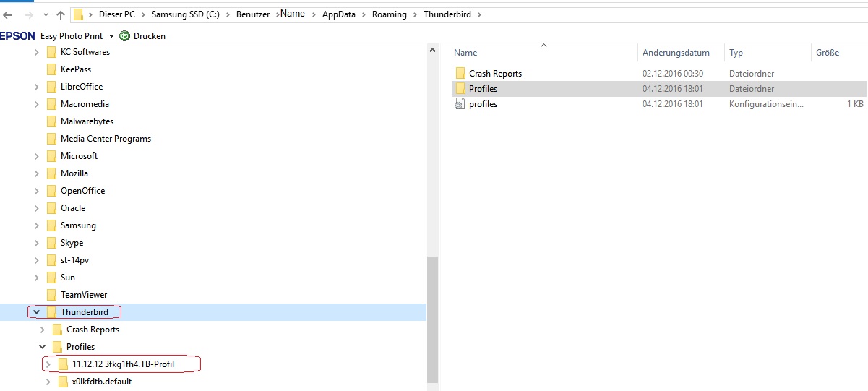
Task: Select 'Thunderbird' breadcrumb in address bar
Action: click(x=447, y=14)
